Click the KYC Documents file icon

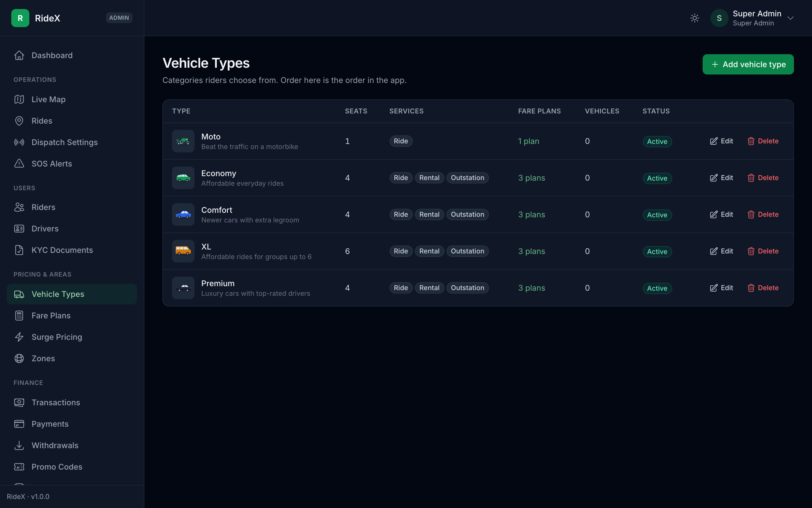tap(19, 250)
